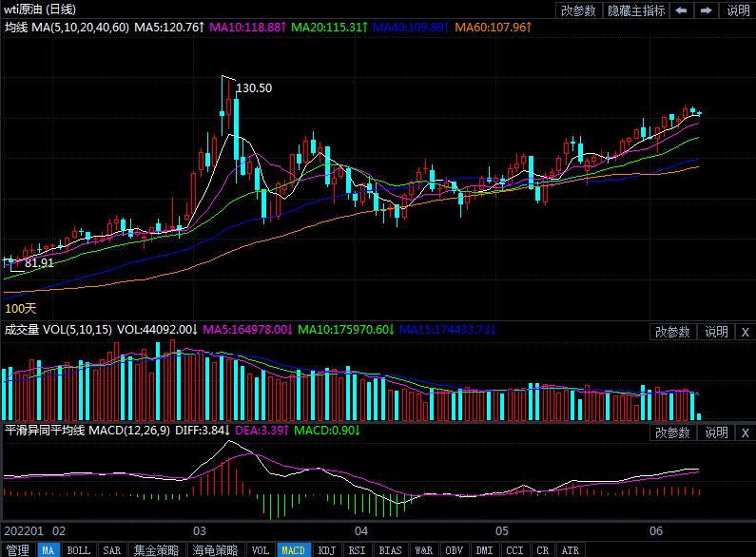Select the RSI indicator tab
This screenshot has width=756, height=557.
tap(357, 549)
